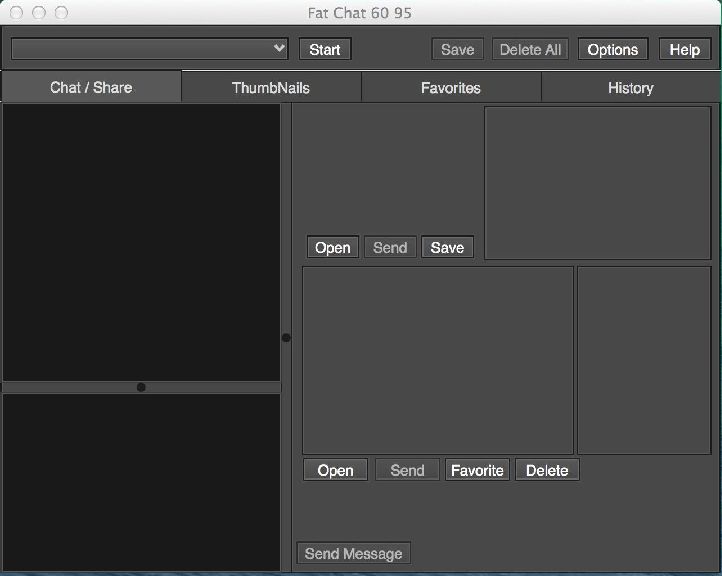Click inside the upper black chat area
This screenshot has height=576, width=722.
(x=141, y=242)
